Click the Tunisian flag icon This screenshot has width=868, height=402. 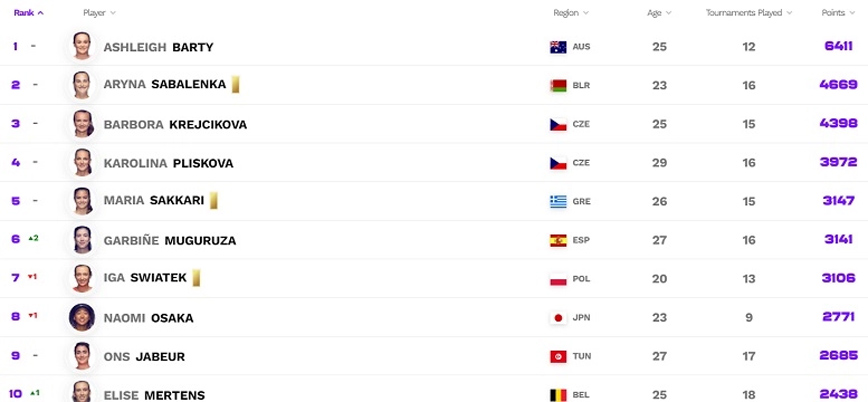point(558,357)
